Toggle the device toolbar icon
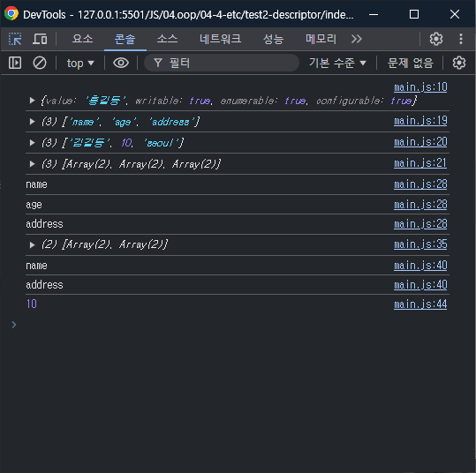The height and width of the screenshot is (473, 476). click(x=40, y=39)
